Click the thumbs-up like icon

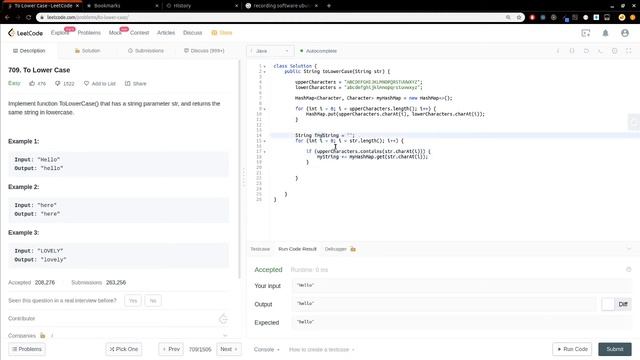pos(32,83)
